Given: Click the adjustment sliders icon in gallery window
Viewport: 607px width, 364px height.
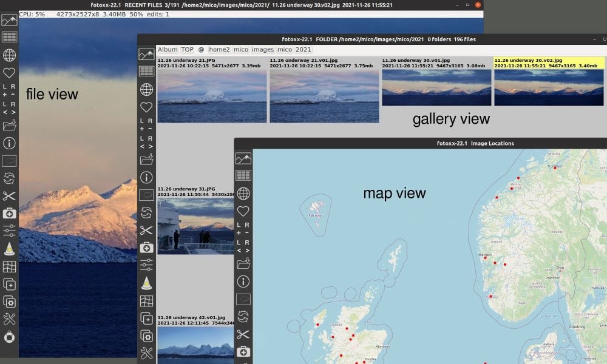Looking at the screenshot, I should point(146,265).
